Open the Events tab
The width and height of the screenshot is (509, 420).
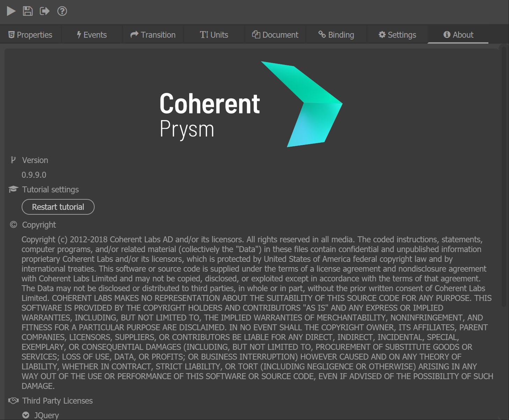92,35
